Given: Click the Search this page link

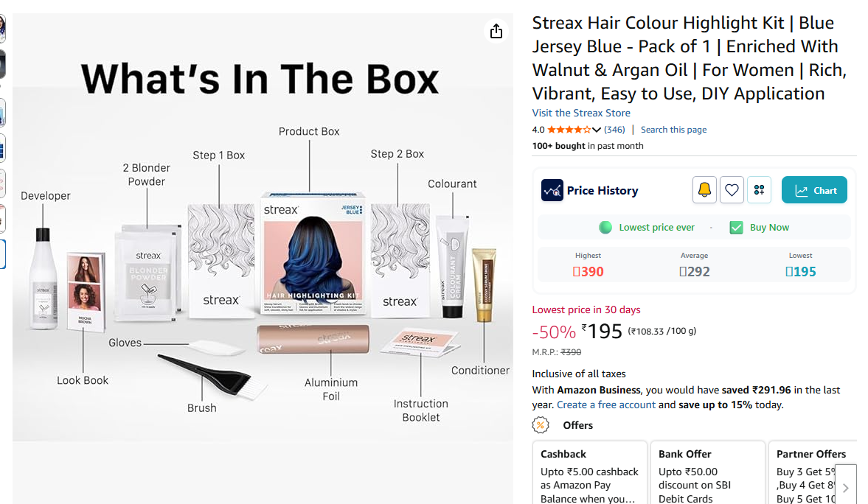Looking at the screenshot, I should [x=674, y=130].
